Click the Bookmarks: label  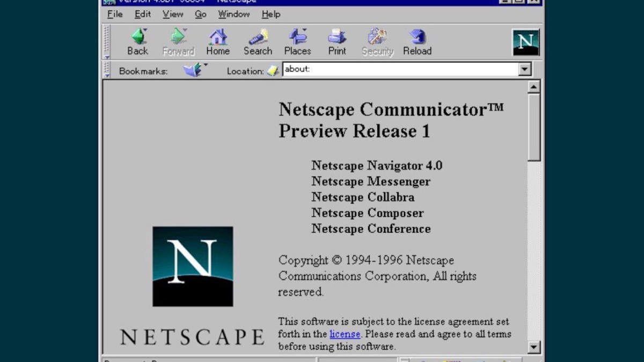143,71
